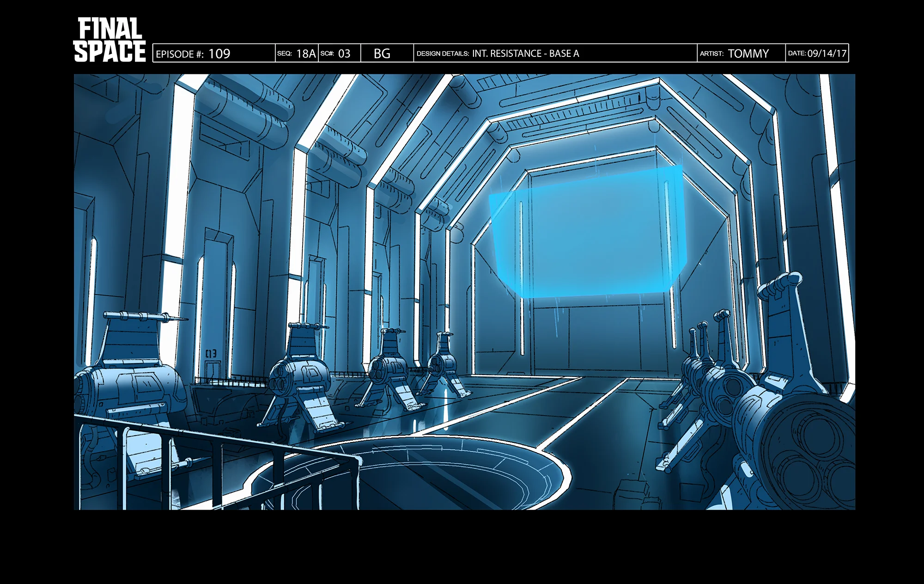Click the background artwork image
This screenshot has height=584, width=924.
464,292
